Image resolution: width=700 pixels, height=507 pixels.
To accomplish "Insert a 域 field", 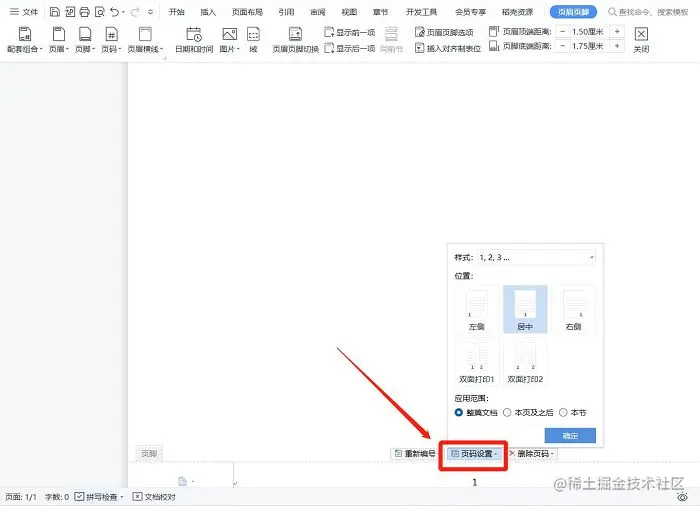I will pos(253,40).
